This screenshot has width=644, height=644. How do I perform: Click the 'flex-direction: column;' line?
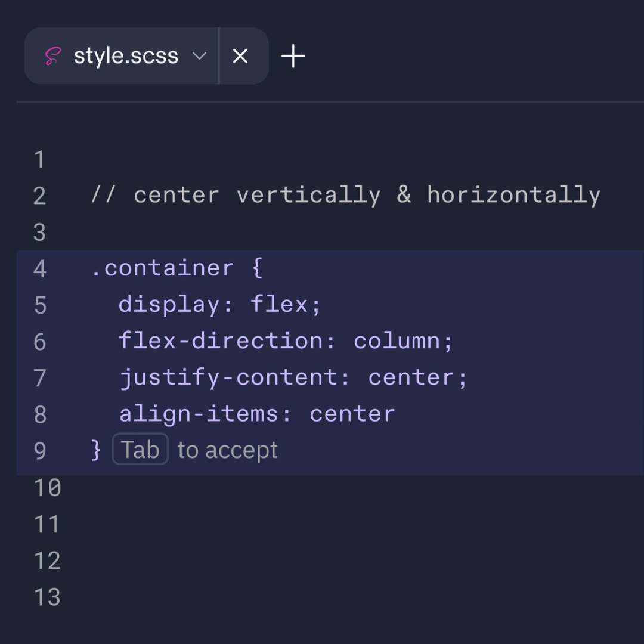(286, 340)
